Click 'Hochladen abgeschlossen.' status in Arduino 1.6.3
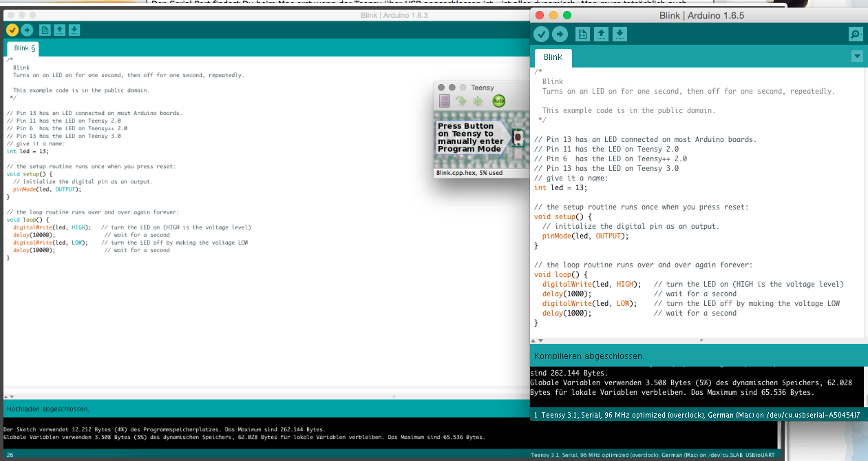The height and width of the screenshot is (461, 868). 47,409
